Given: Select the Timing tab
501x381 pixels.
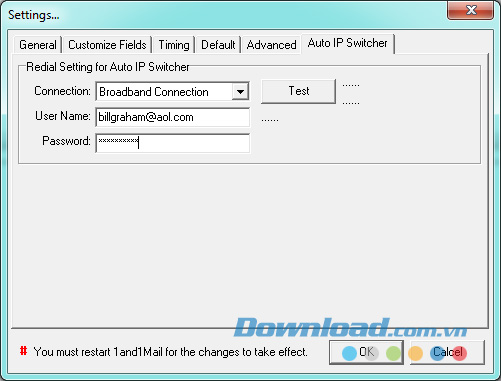Looking at the screenshot, I should point(174,45).
